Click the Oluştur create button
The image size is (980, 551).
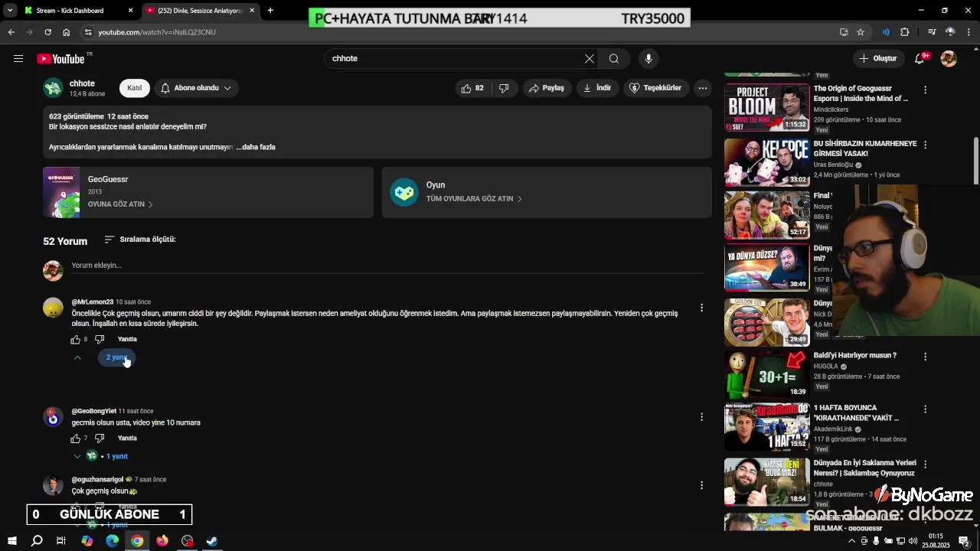click(x=877, y=59)
